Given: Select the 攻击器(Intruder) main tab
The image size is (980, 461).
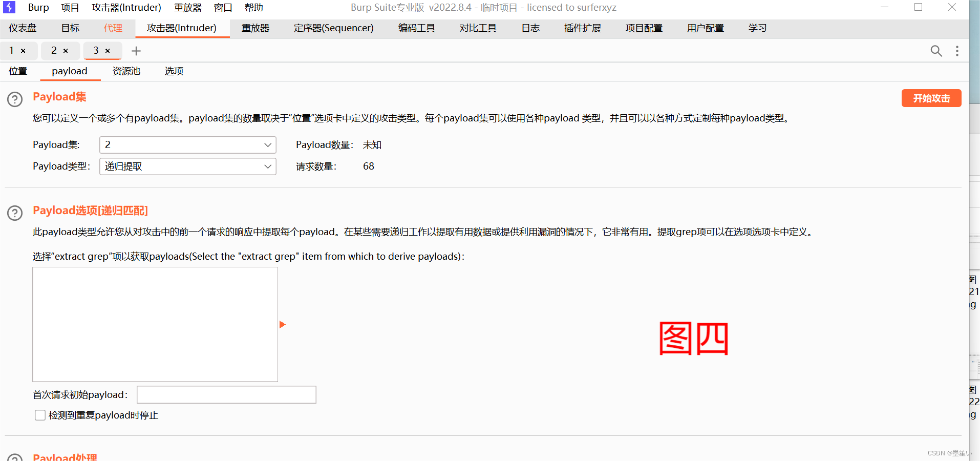Looking at the screenshot, I should [x=182, y=28].
